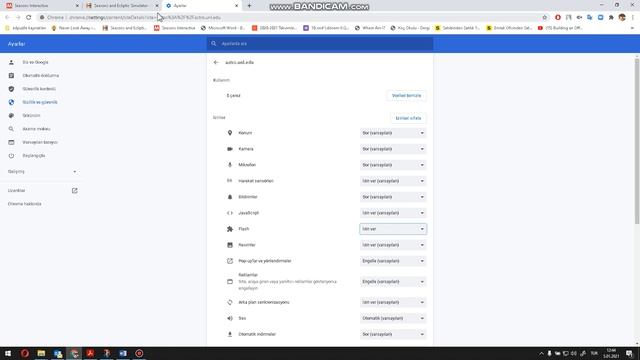Open the Resimler permission dropdown

393,245
